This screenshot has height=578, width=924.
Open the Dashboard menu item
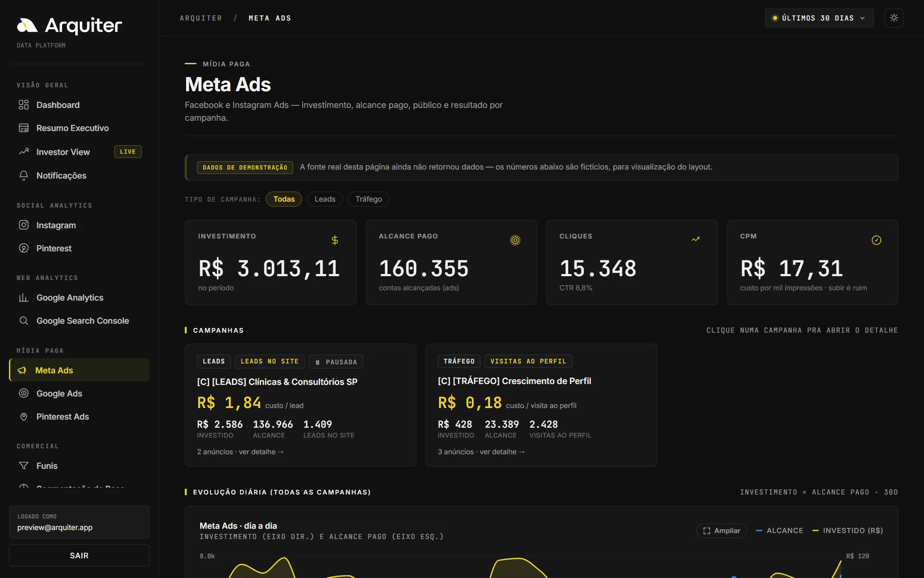pos(79,105)
